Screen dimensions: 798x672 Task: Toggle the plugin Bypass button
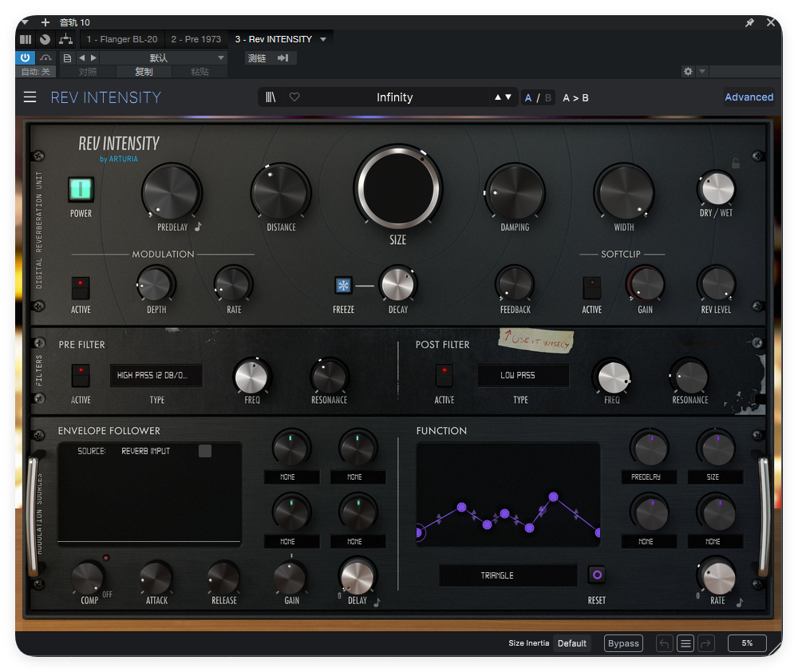click(x=623, y=643)
